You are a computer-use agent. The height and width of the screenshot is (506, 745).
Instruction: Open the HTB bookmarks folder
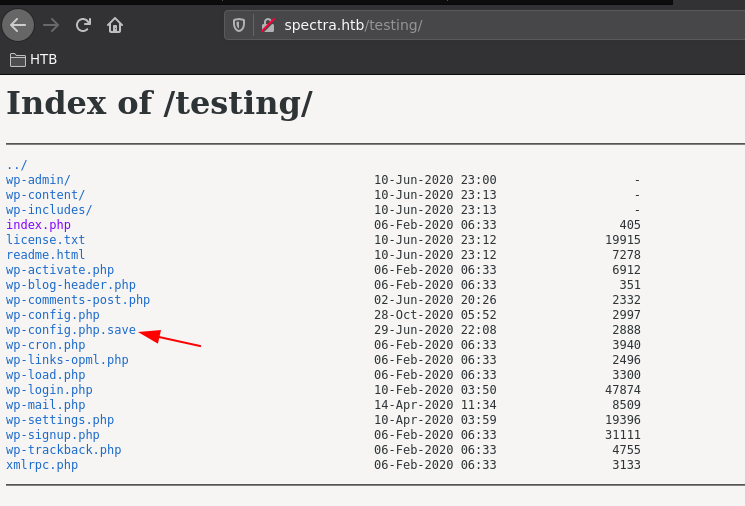[33, 60]
